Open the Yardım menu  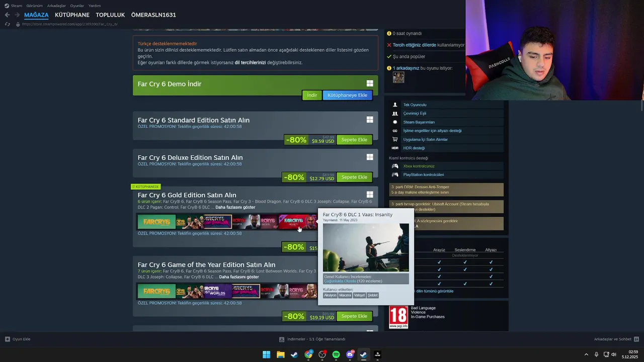(95, 6)
